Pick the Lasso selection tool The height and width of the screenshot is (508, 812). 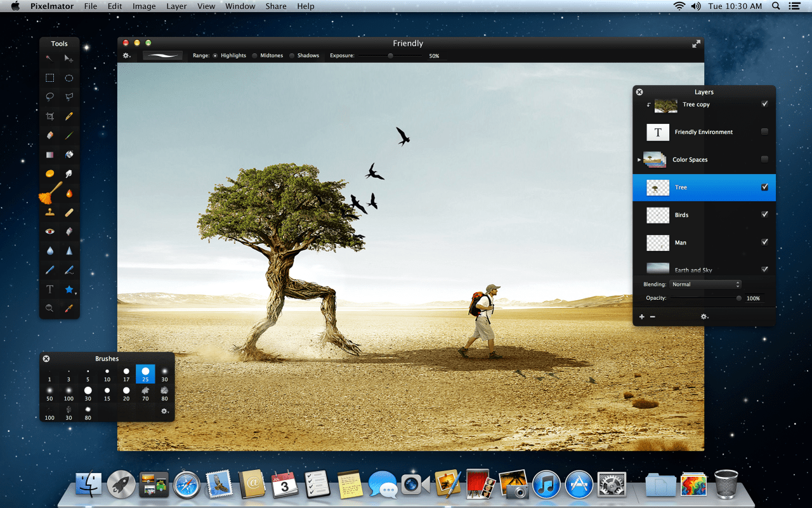click(49, 97)
